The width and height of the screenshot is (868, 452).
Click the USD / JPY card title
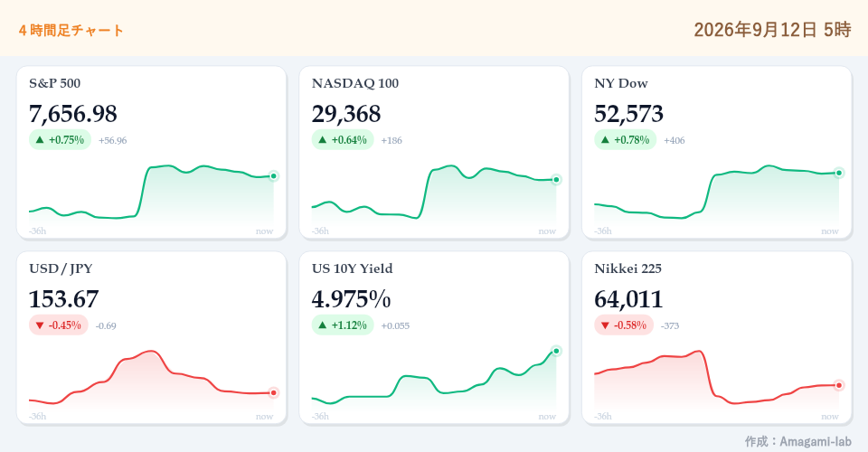click(61, 268)
